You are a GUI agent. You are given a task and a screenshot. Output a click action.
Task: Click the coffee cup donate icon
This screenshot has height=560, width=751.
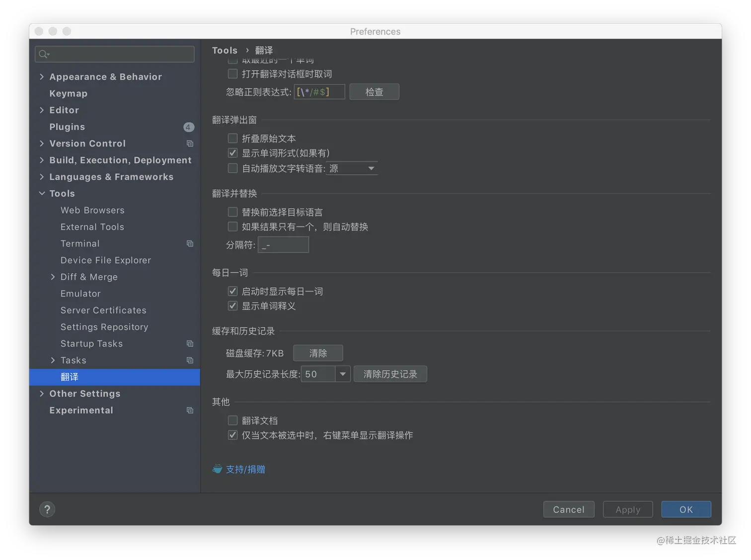tap(217, 469)
